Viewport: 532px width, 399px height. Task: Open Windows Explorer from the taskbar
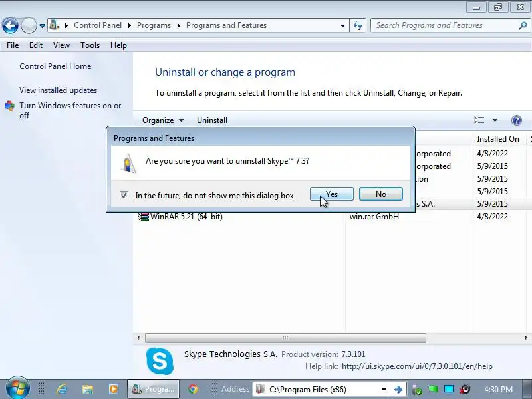[x=88, y=389]
